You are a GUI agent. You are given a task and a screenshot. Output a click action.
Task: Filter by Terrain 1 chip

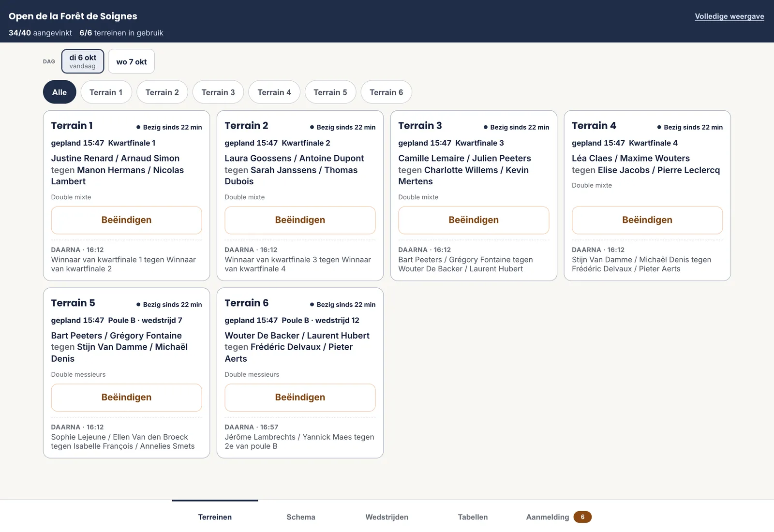[x=106, y=92]
